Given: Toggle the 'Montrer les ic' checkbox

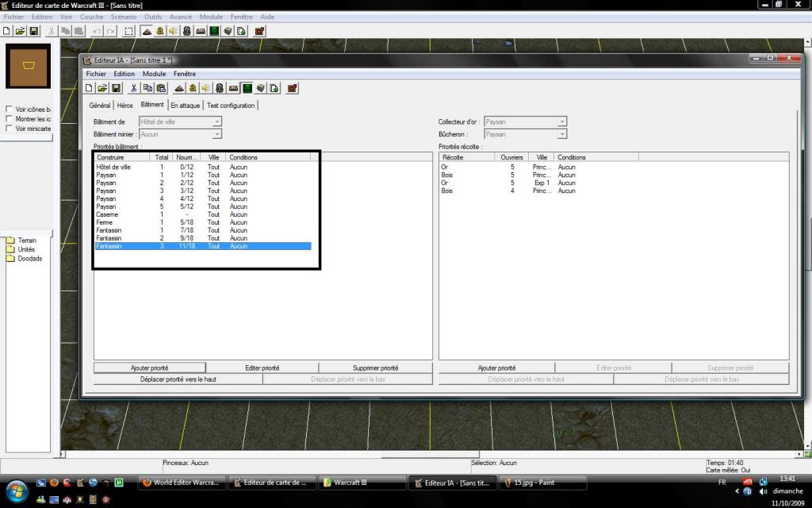Looking at the screenshot, I should coord(9,119).
